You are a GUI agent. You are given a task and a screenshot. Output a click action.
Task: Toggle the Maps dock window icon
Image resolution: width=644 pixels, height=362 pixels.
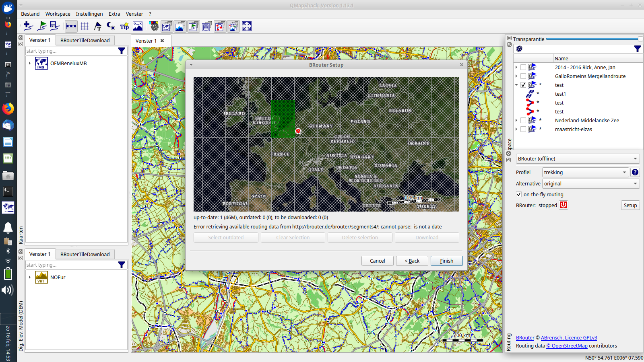(x=167, y=27)
